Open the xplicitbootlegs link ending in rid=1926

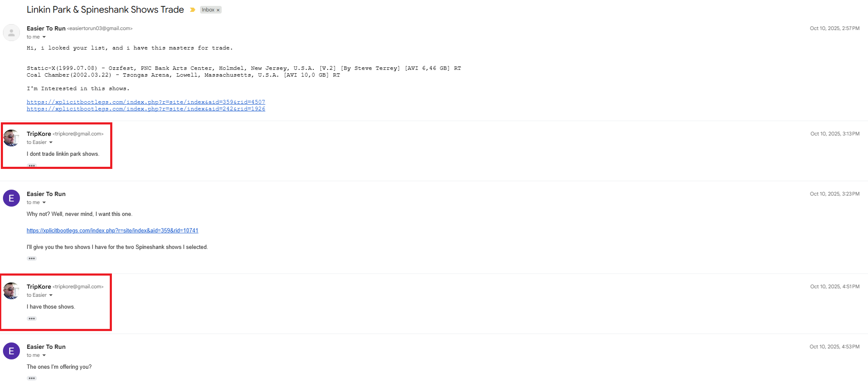tap(146, 109)
